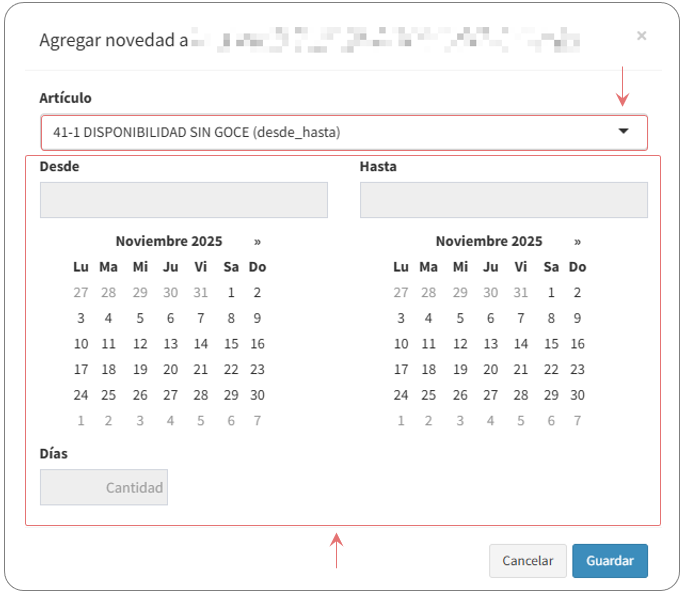Go to next month in Desde calendar
The width and height of the screenshot is (683, 594).
pos(257,241)
